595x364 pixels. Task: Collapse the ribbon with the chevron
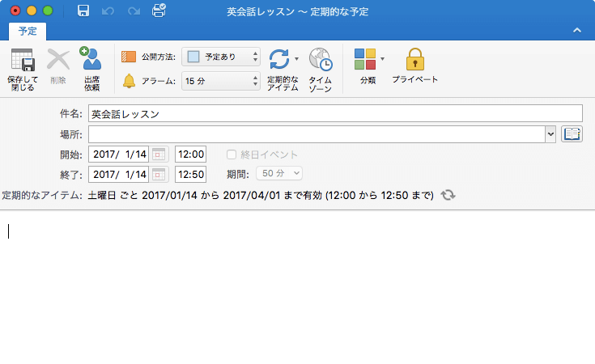(576, 31)
